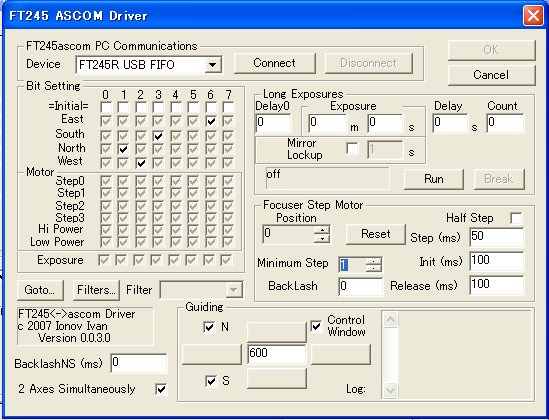Open the Goto... dialog
Viewport: 549px width, 420px height.
point(40,290)
